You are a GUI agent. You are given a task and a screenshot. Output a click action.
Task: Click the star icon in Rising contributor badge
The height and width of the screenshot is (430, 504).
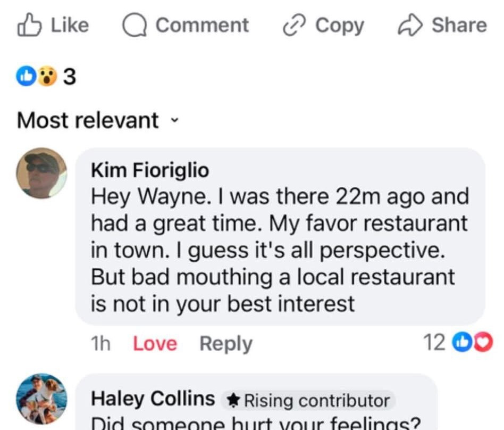(x=232, y=400)
